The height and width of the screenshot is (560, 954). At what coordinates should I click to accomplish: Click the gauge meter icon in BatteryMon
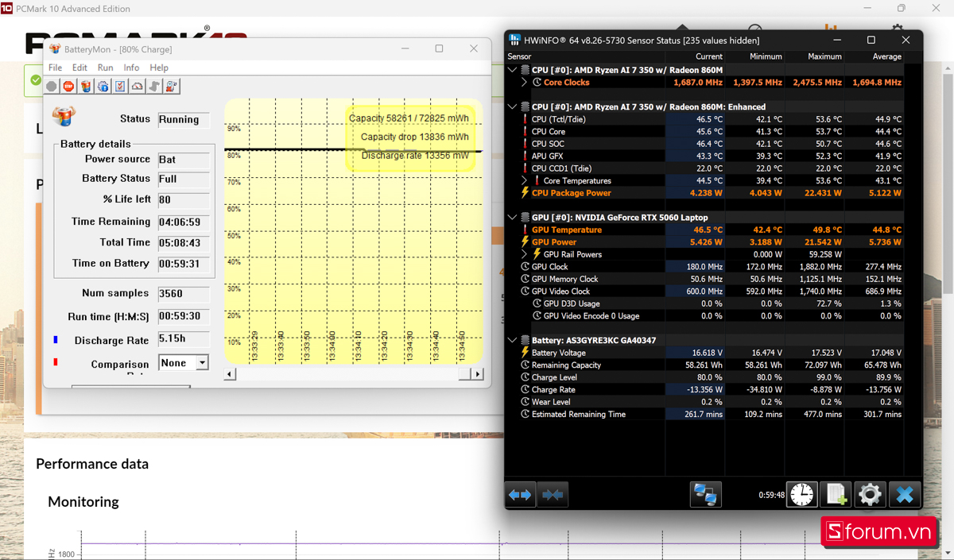coord(138,86)
